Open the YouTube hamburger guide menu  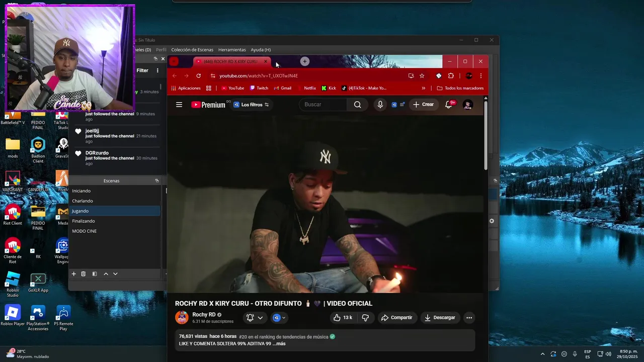tap(179, 105)
